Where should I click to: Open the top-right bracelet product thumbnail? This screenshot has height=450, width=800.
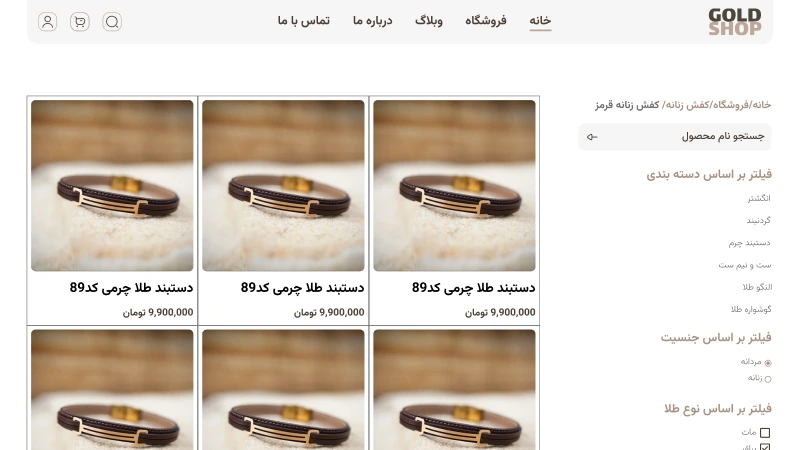[x=454, y=185]
